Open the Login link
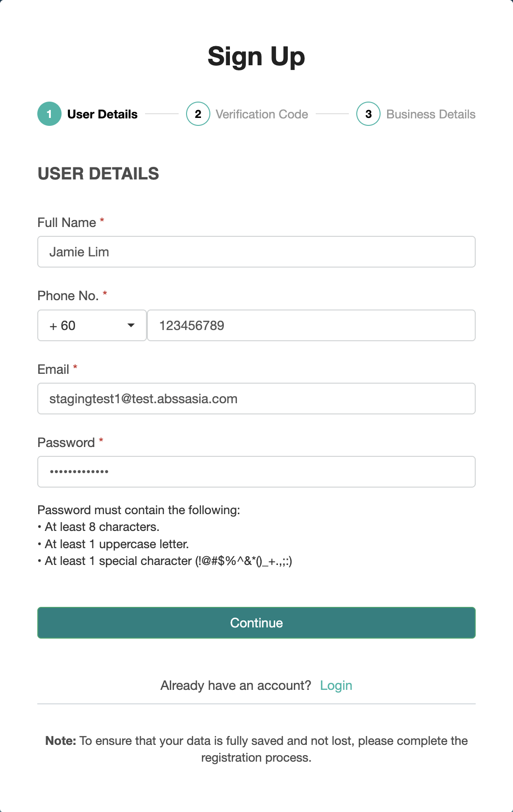 tap(336, 686)
